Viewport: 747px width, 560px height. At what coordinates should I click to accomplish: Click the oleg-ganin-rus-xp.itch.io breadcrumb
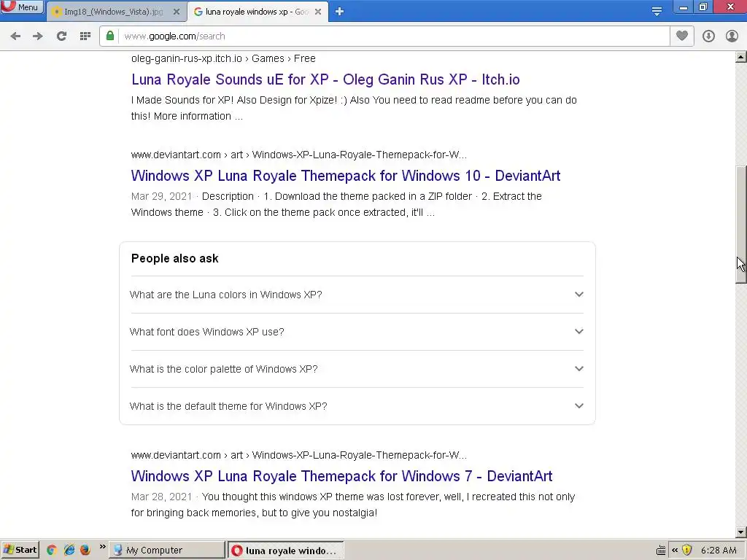(x=223, y=58)
